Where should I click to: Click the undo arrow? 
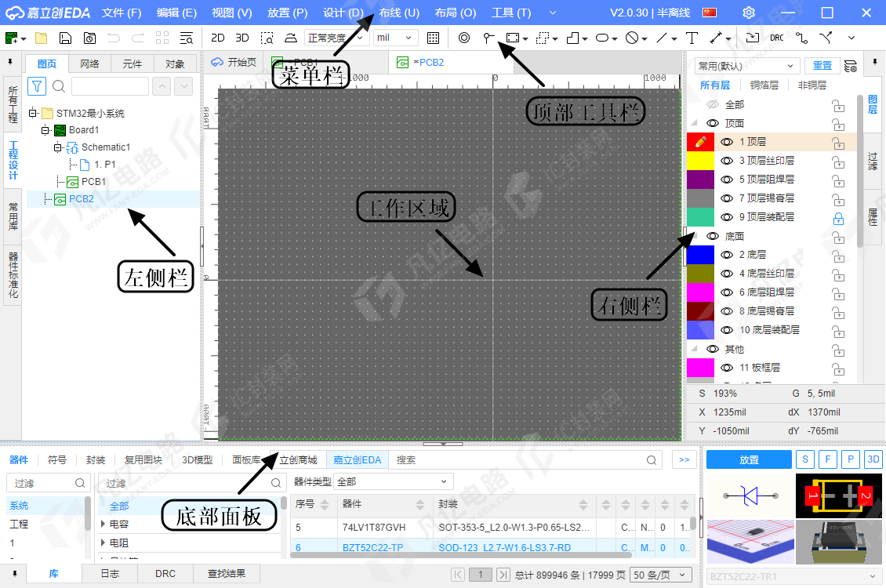click(114, 38)
